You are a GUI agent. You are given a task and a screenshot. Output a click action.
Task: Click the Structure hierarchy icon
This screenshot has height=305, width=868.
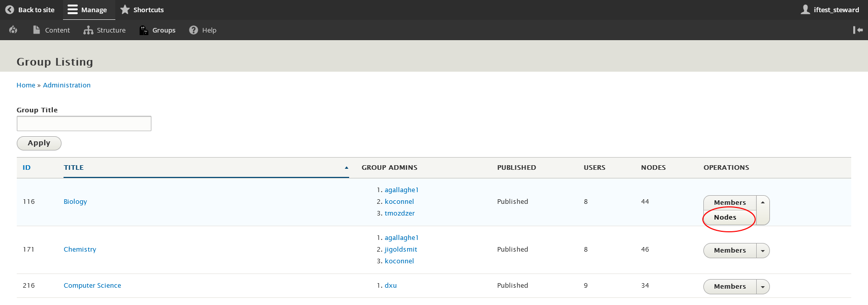88,30
